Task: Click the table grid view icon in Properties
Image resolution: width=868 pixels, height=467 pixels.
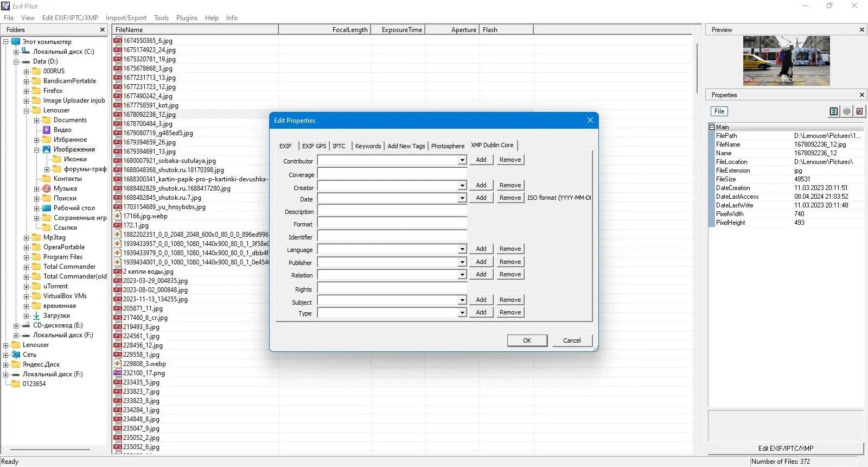Action: click(834, 111)
